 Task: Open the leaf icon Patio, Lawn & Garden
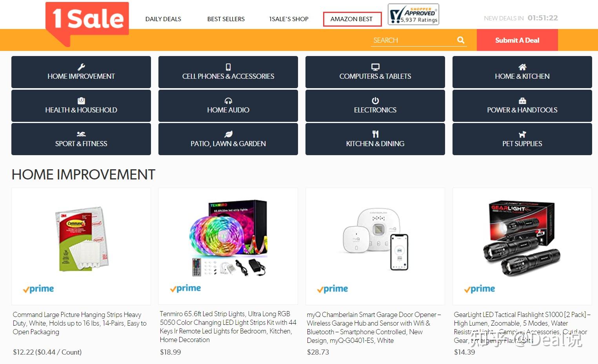click(228, 134)
